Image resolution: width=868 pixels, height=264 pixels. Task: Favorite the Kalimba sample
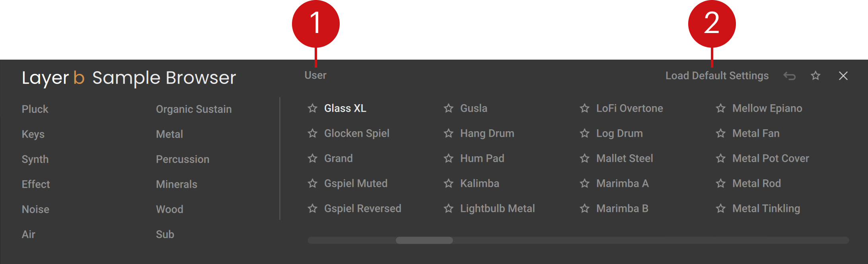(448, 183)
